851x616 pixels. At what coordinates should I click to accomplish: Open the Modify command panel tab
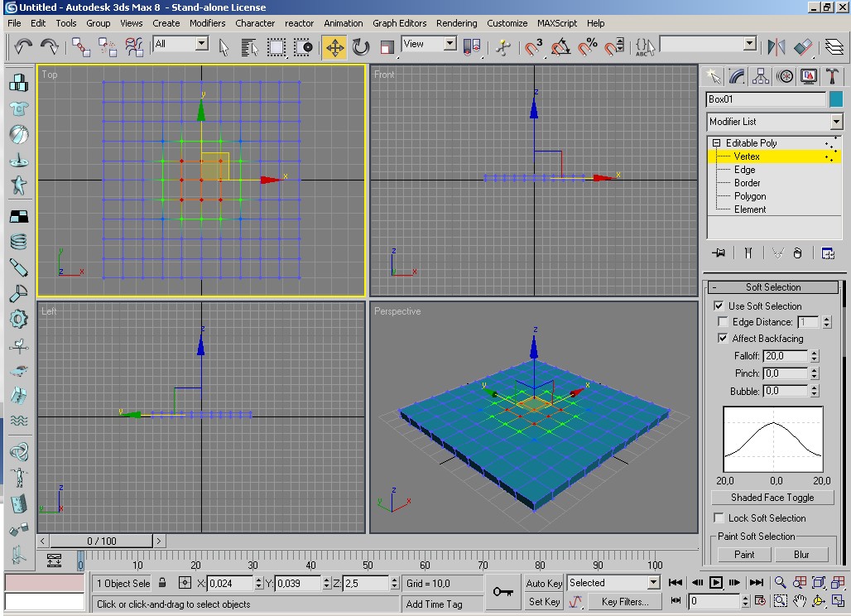pos(737,76)
